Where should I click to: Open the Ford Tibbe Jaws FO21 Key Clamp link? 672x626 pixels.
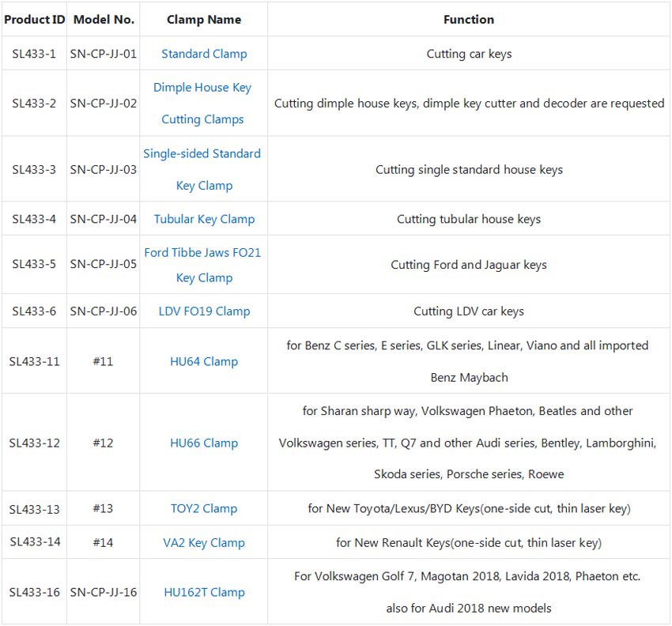coord(202,265)
